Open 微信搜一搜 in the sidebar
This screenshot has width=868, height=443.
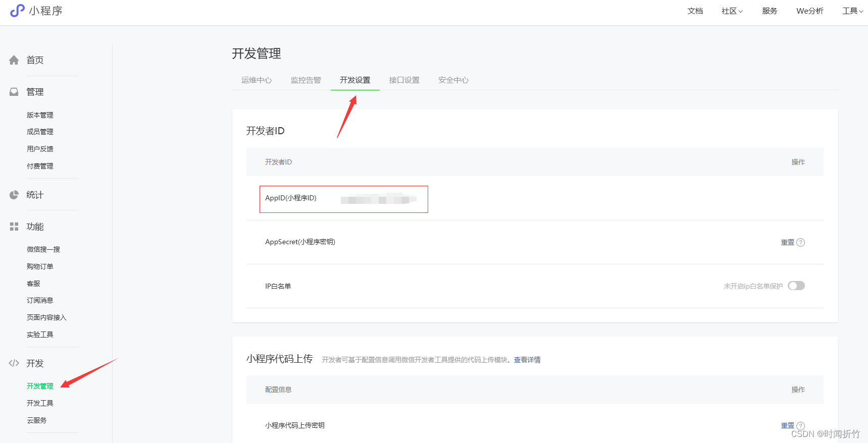43,249
